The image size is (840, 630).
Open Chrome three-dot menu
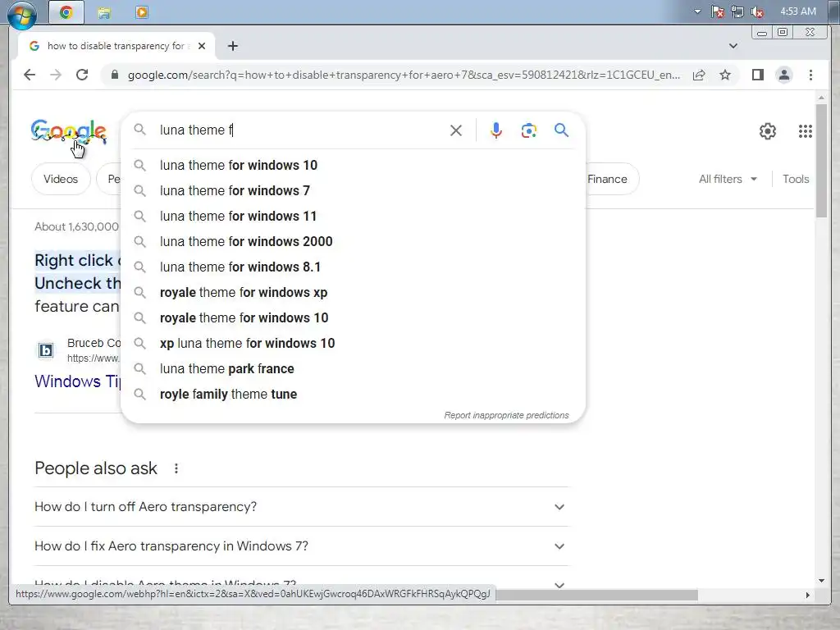(810, 75)
